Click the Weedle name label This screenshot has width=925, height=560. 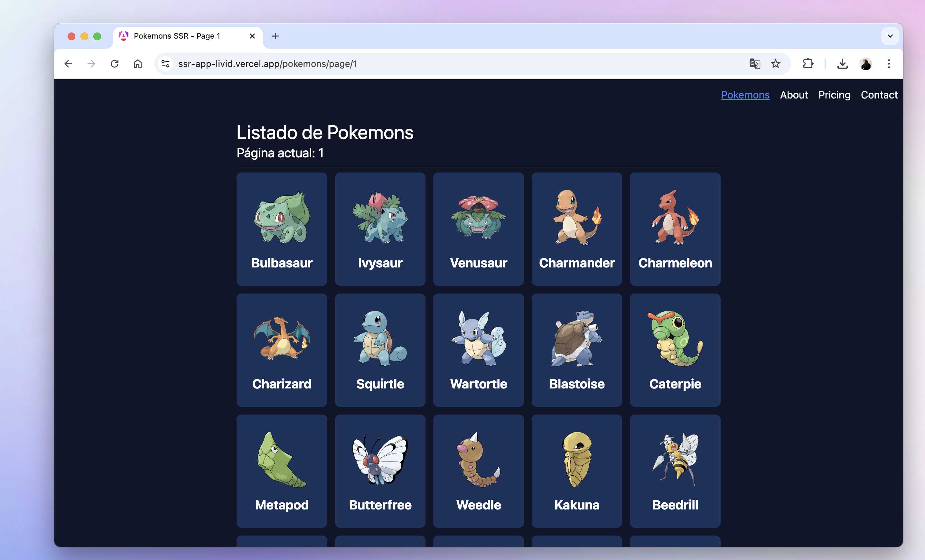pos(478,504)
